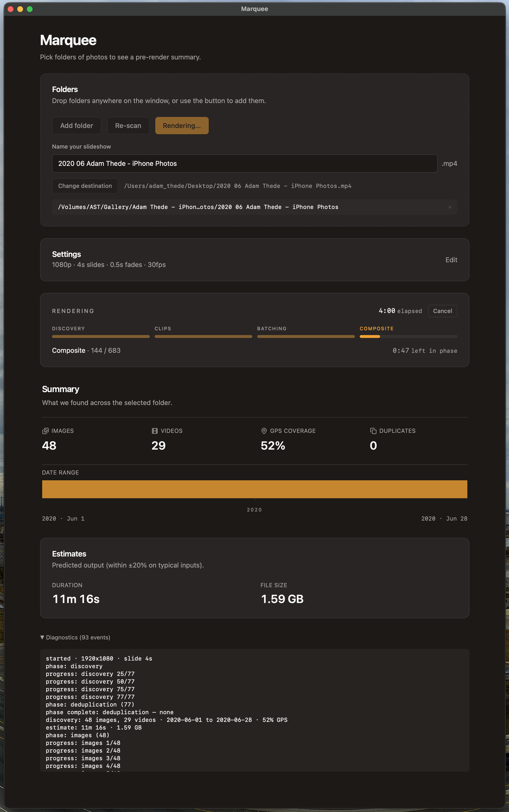Collapse the Diagnostics (93 events) section

[75, 637]
